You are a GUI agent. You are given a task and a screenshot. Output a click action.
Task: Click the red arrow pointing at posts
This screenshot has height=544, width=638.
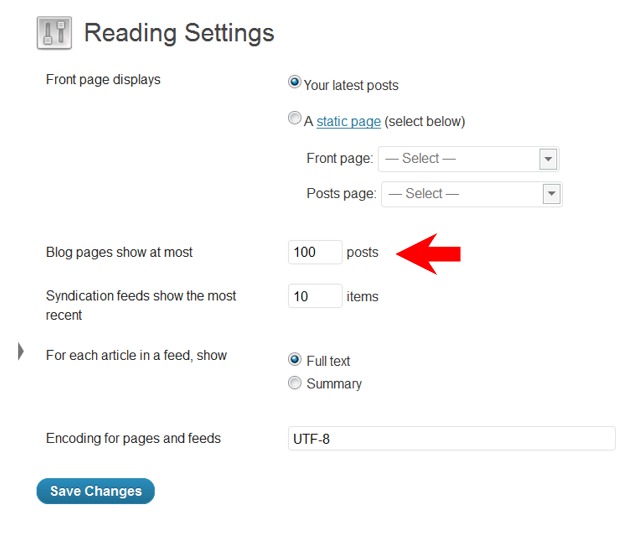point(428,253)
